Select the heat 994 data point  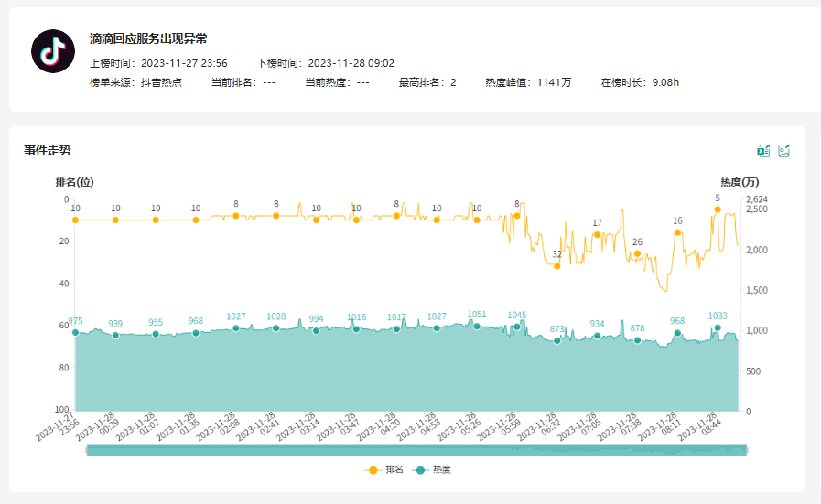[317, 331]
